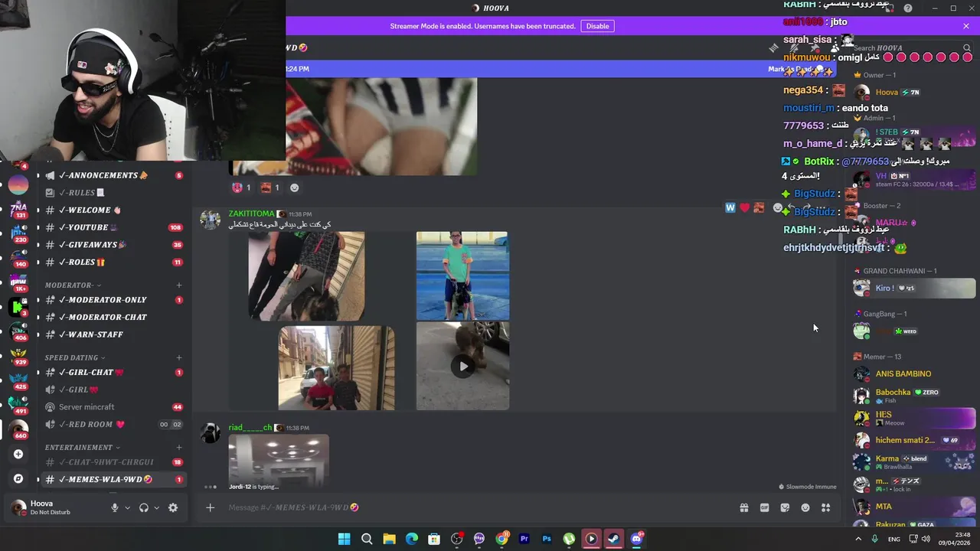Open microphone input options chevron
The height and width of the screenshot is (551, 980).
(127, 507)
